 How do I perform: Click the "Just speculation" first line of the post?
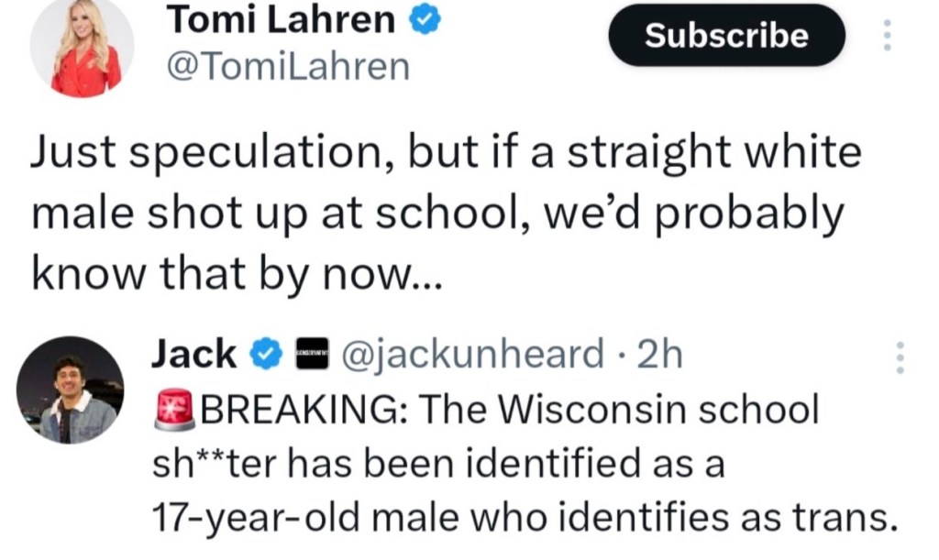[x=446, y=154]
